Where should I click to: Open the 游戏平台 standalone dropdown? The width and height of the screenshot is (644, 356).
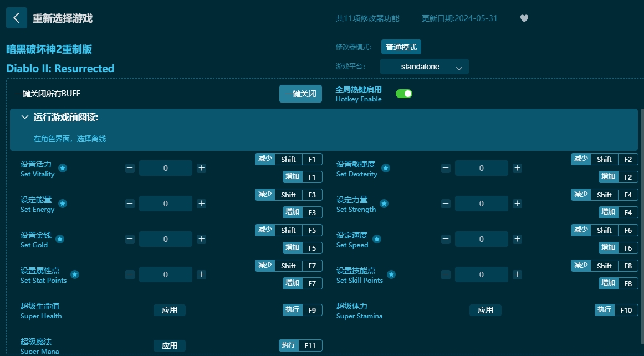coord(425,66)
